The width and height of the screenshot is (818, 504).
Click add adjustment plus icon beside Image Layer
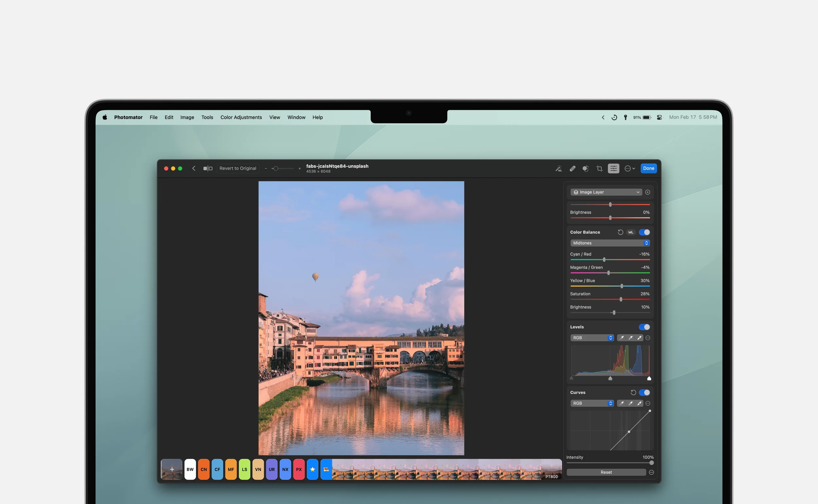pos(648,192)
